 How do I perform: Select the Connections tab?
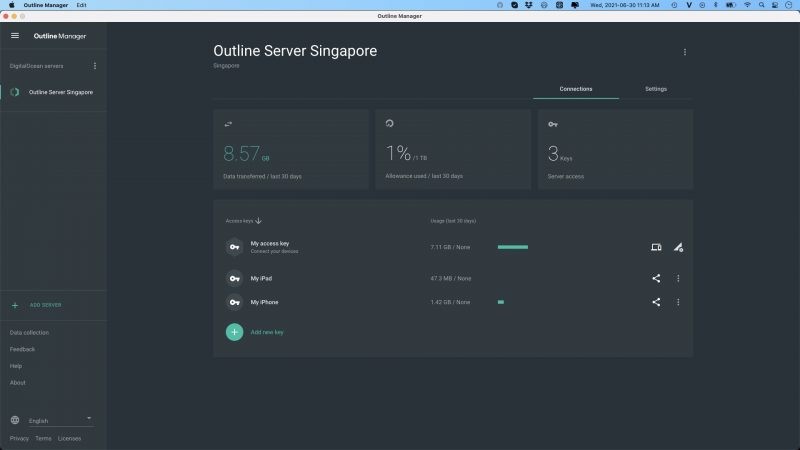click(576, 89)
